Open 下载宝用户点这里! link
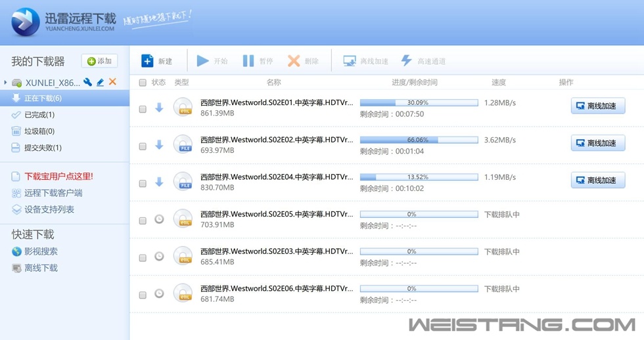Screen dimensions: 644x340 point(58,177)
